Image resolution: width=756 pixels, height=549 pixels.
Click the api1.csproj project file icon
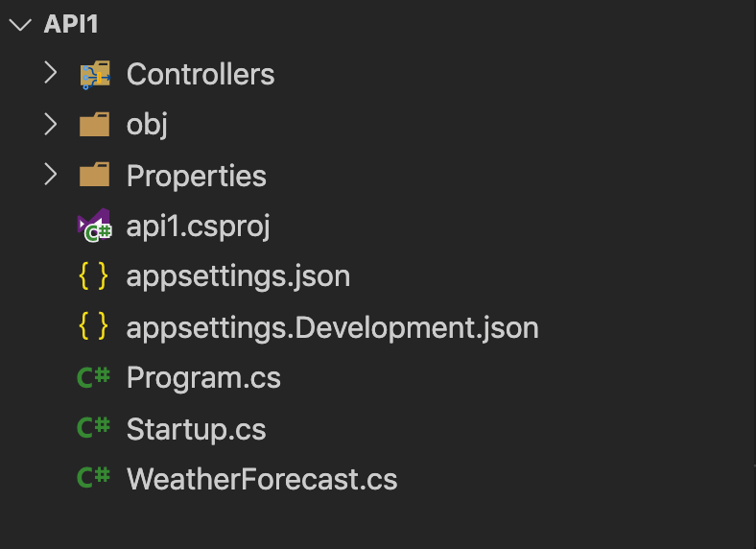click(94, 227)
